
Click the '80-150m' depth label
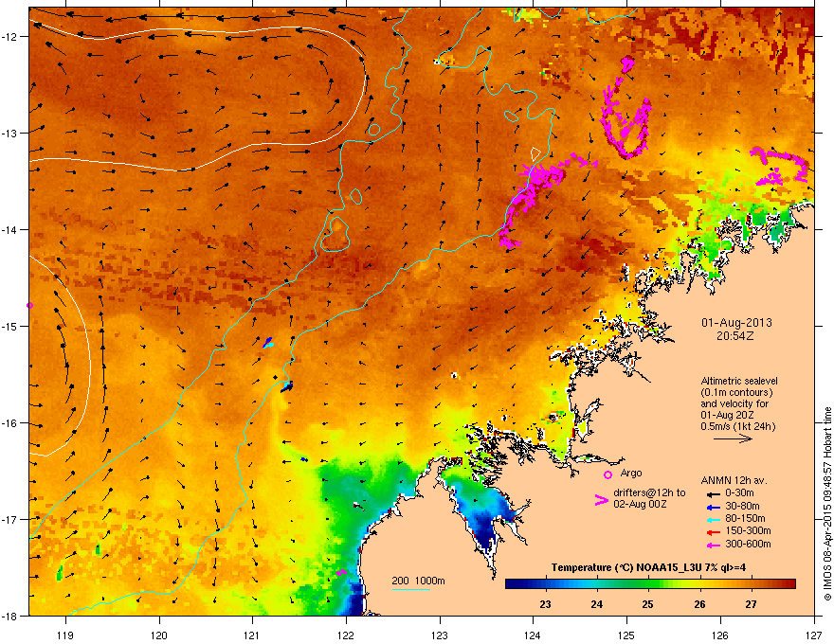745,519
